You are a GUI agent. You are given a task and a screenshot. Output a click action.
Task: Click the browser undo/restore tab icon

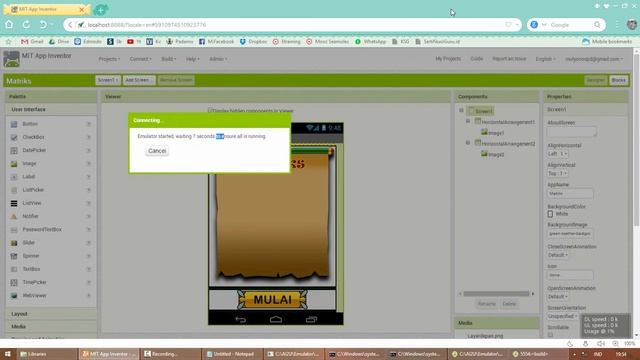tap(43, 25)
